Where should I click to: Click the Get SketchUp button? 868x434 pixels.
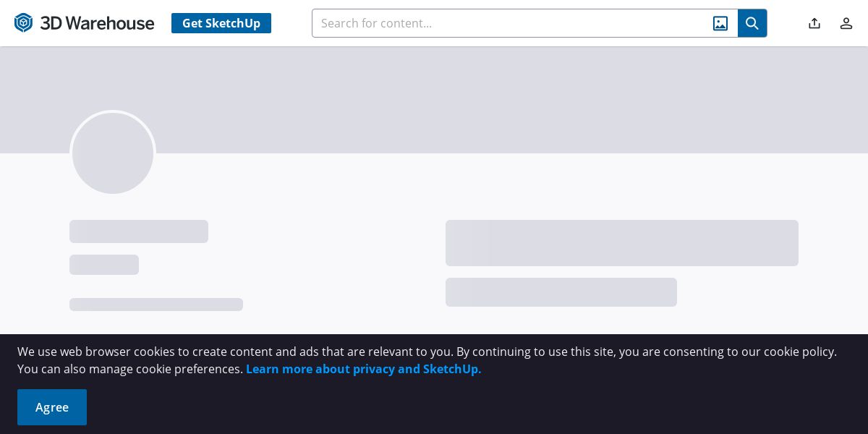tap(221, 23)
